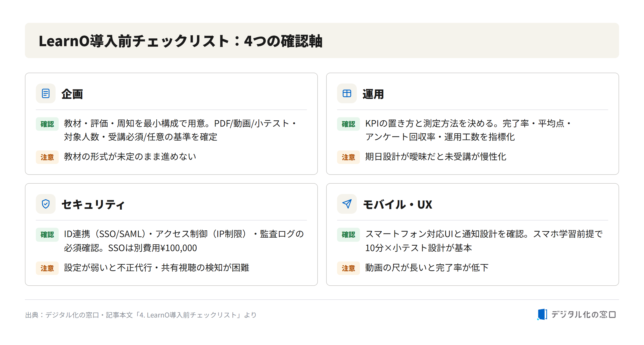Click text KPIの置き方と測定方法を決める
The image size is (644, 345).
pyautogui.click(x=429, y=123)
